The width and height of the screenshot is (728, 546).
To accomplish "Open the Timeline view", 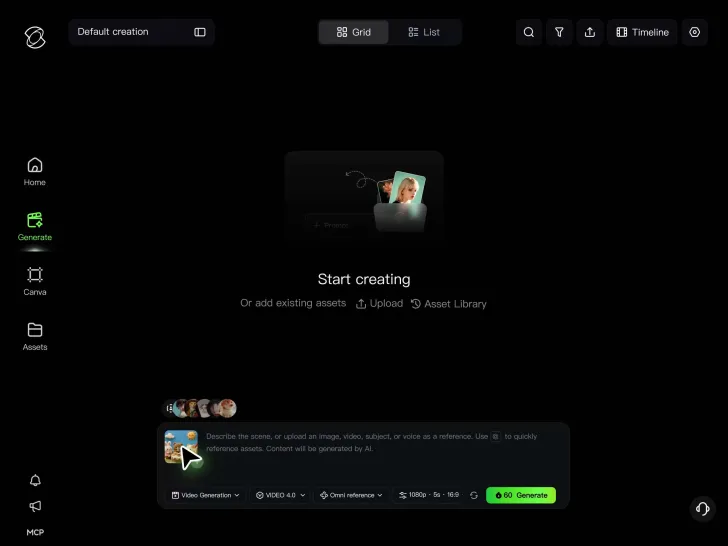I will click(x=642, y=32).
